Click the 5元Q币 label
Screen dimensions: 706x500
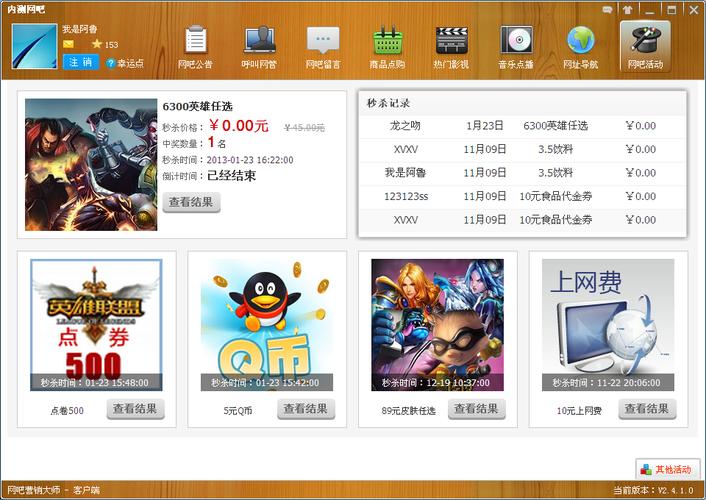point(238,411)
